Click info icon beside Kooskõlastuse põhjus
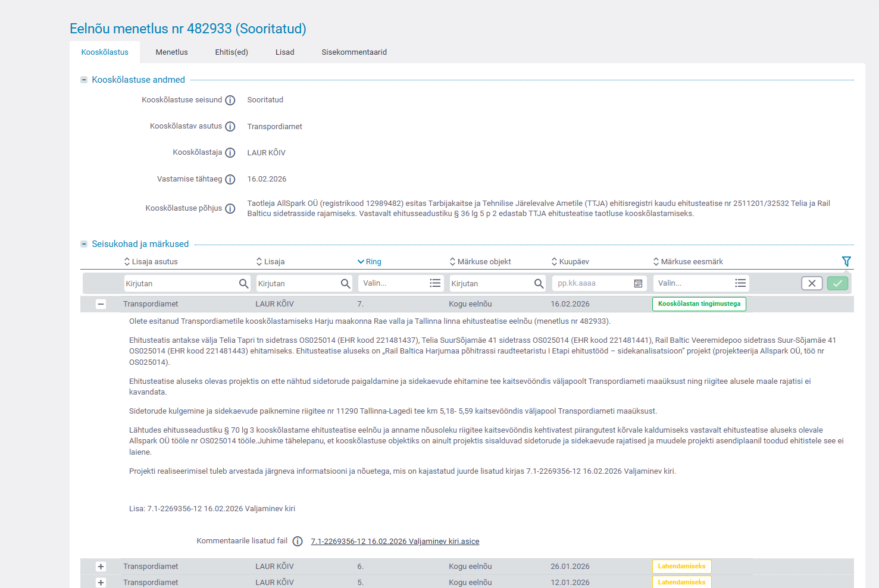Screen dimensions: 879x588 [230, 209]
